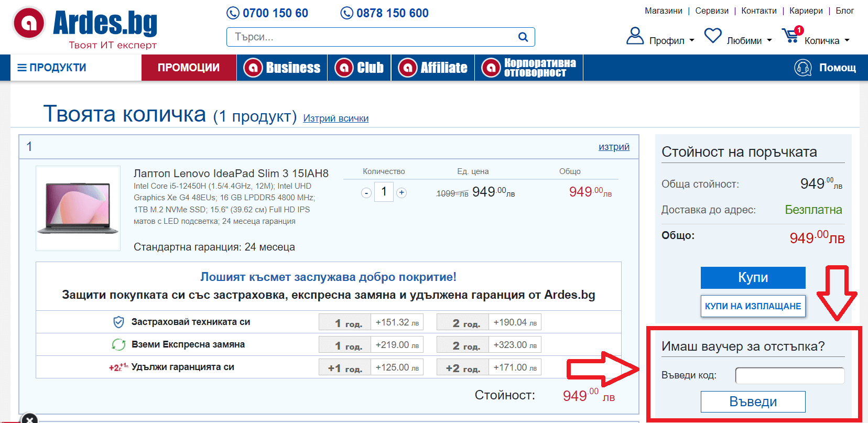
Task: Click the Профил user icon
Action: [x=635, y=36]
